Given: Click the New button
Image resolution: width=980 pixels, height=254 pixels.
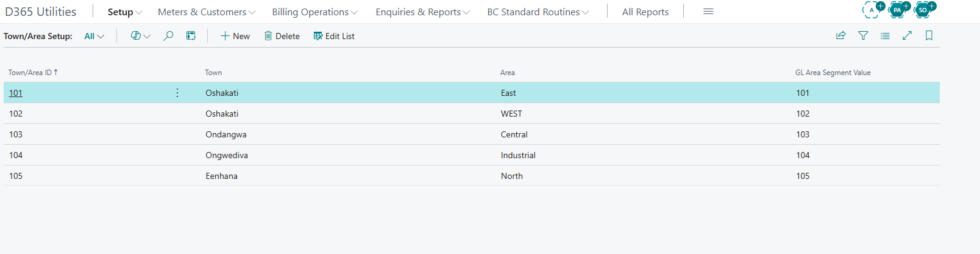Looking at the screenshot, I should pyautogui.click(x=235, y=36).
